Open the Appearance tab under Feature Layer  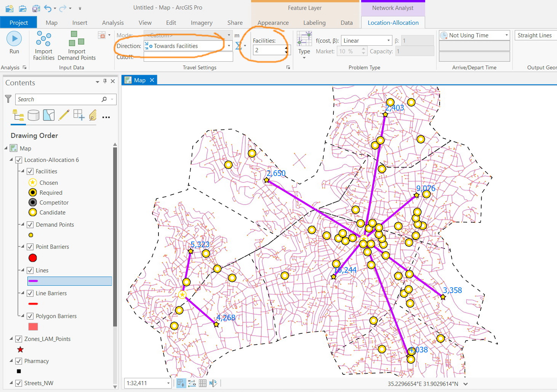pyautogui.click(x=273, y=22)
